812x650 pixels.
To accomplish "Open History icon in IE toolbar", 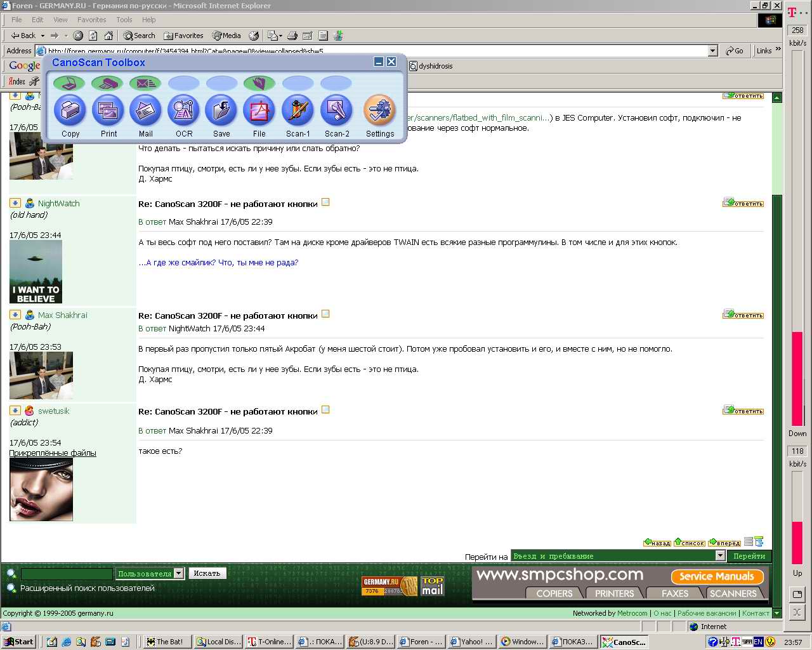I will click(254, 36).
